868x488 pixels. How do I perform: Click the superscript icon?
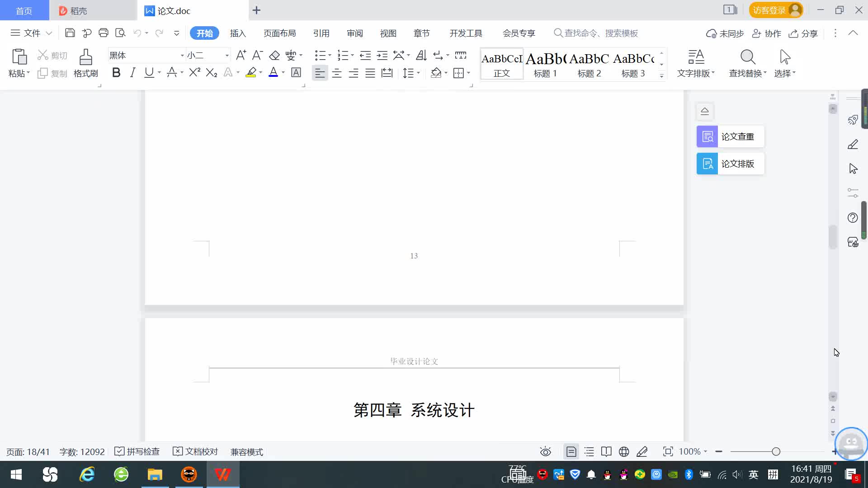pos(194,73)
